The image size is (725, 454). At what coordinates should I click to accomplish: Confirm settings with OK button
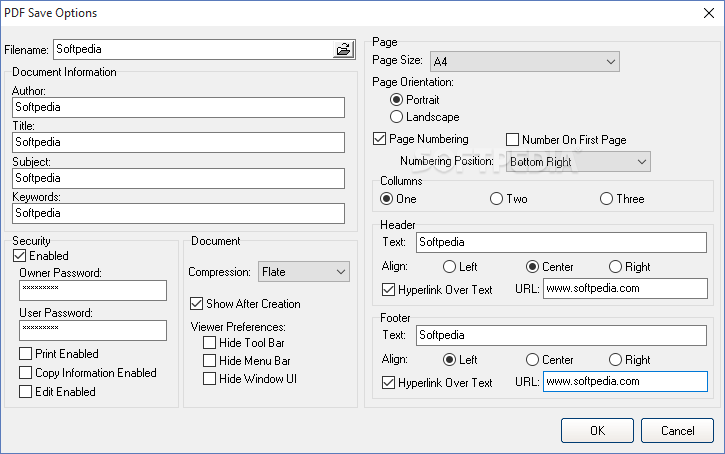[597, 431]
